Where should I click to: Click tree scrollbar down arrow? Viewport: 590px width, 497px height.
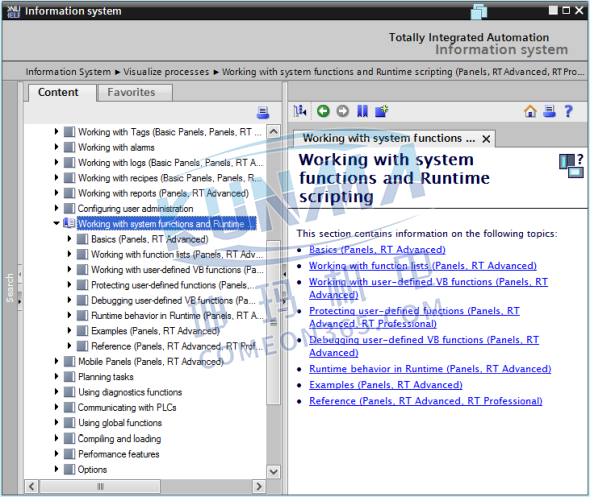pyautogui.click(x=274, y=471)
